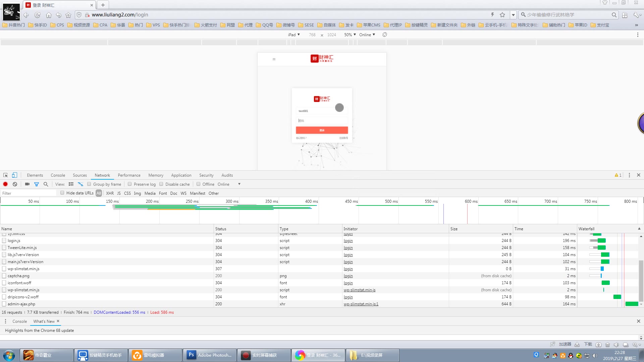Image resolution: width=644 pixels, height=362 pixels.
Task: Expand the Online throttling dropdown
Action: coord(367,35)
